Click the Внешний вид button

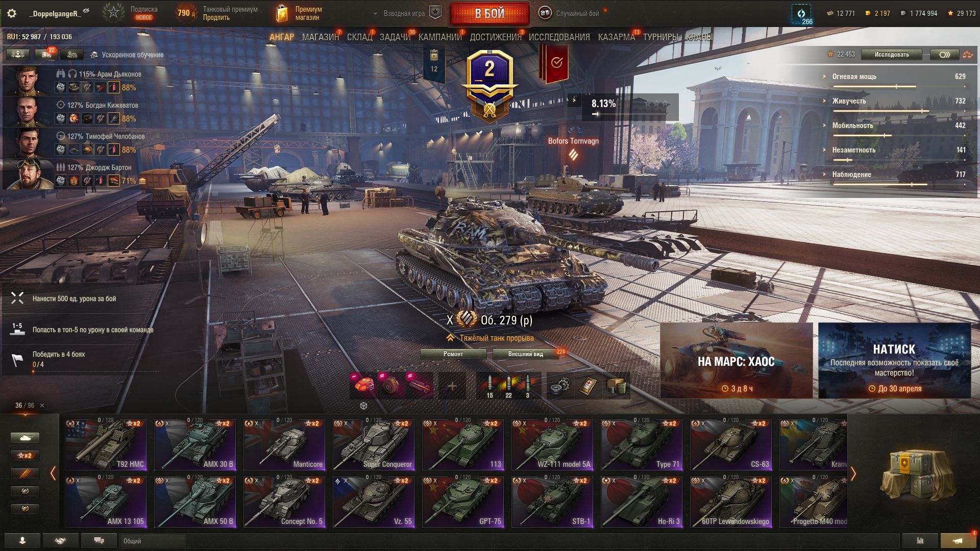point(525,354)
